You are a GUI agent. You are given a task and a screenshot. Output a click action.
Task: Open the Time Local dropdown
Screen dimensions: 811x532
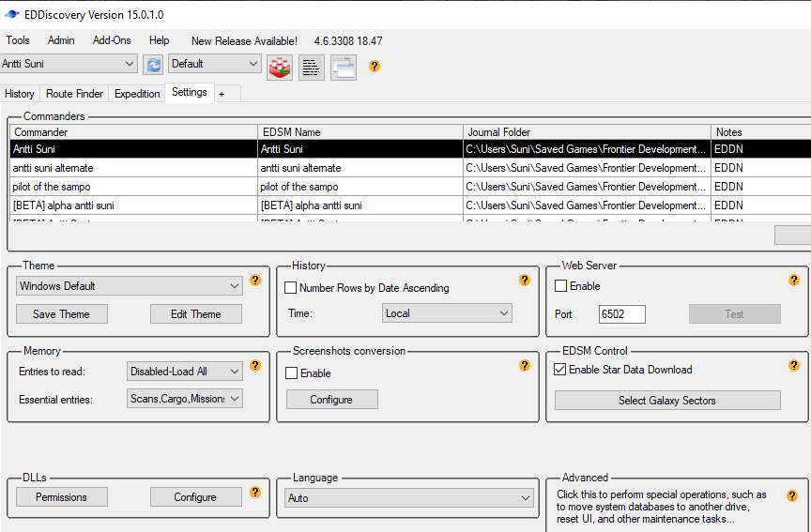(447, 313)
